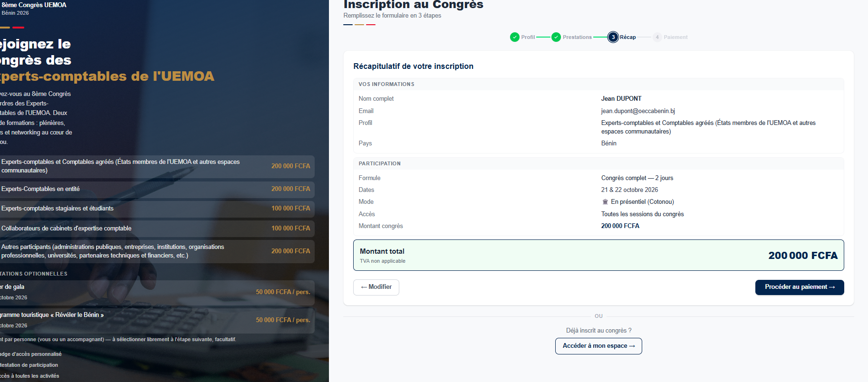868x382 pixels.
Task: Click the Montant total label
Action: [x=382, y=251]
